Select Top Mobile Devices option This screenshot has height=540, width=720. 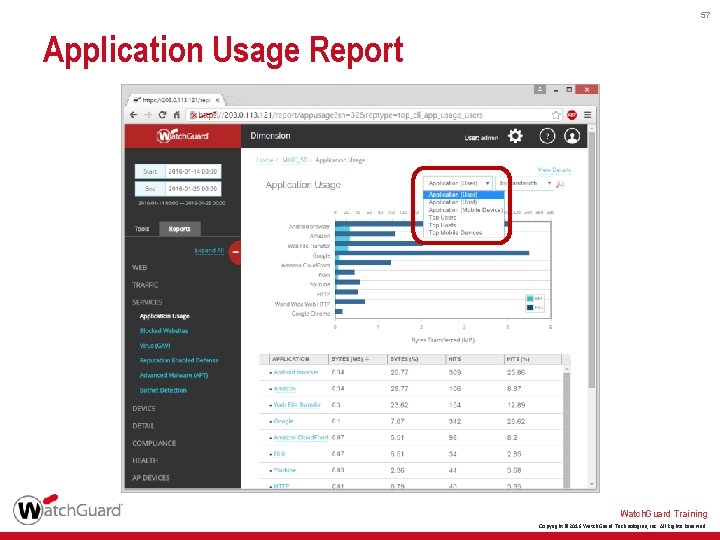pos(464,233)
